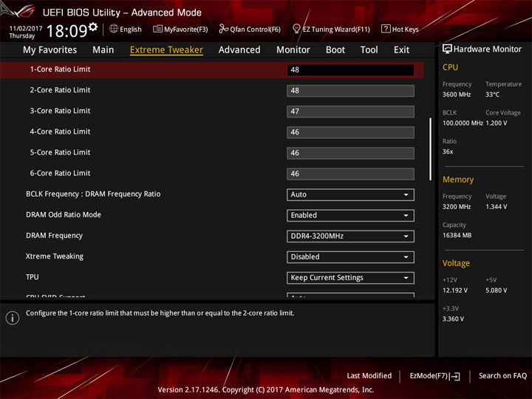Click the 11/02/2017 Thursday date

(x=25, y=33)
